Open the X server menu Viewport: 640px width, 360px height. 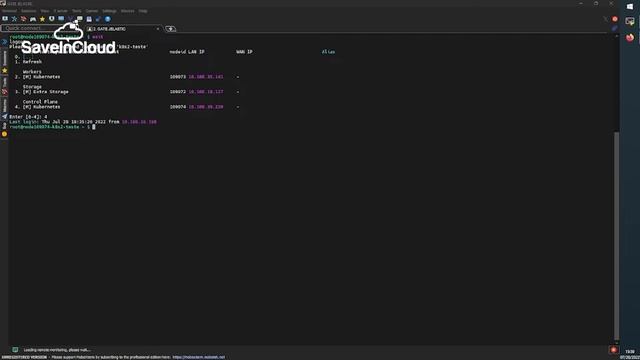tap(61, 11)
